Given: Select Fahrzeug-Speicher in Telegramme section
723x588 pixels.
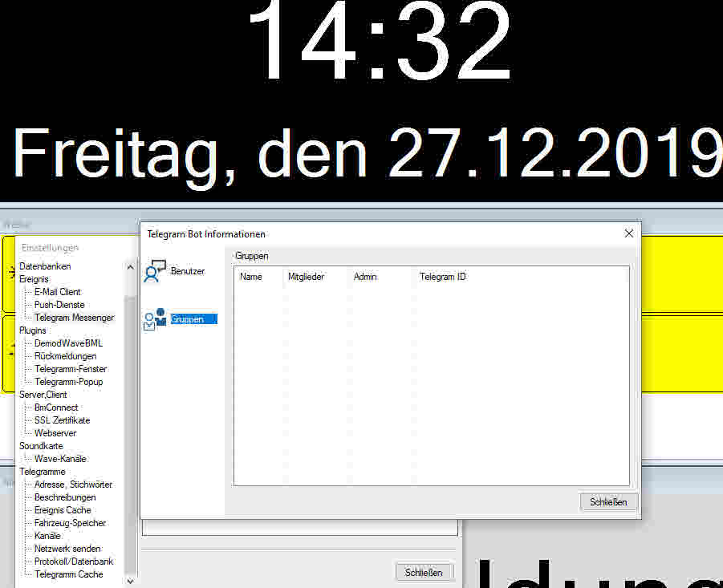Looking at the screenshot, I should click(x=70, y=523).
